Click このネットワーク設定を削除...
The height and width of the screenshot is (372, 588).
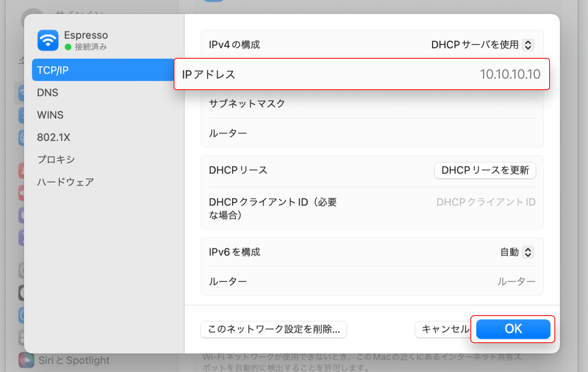tap(273, 329)
